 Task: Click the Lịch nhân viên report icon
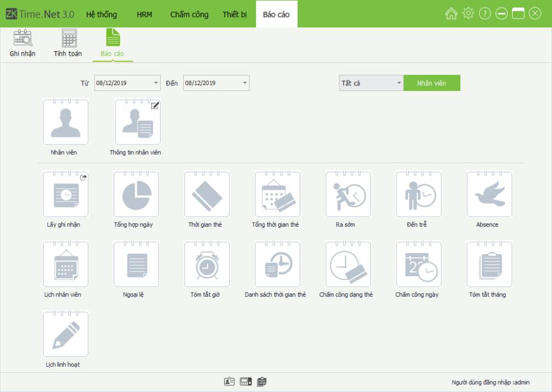click(66, 264)
